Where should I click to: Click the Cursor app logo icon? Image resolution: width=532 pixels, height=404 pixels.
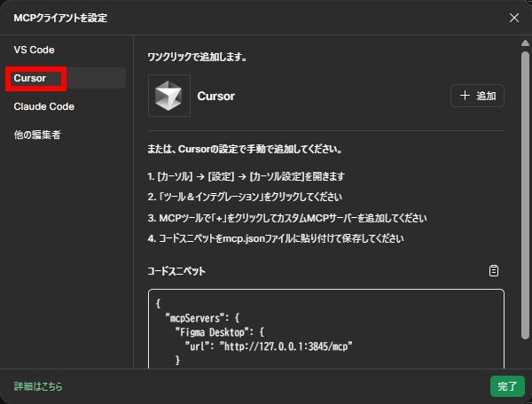(x=168, y=96)
